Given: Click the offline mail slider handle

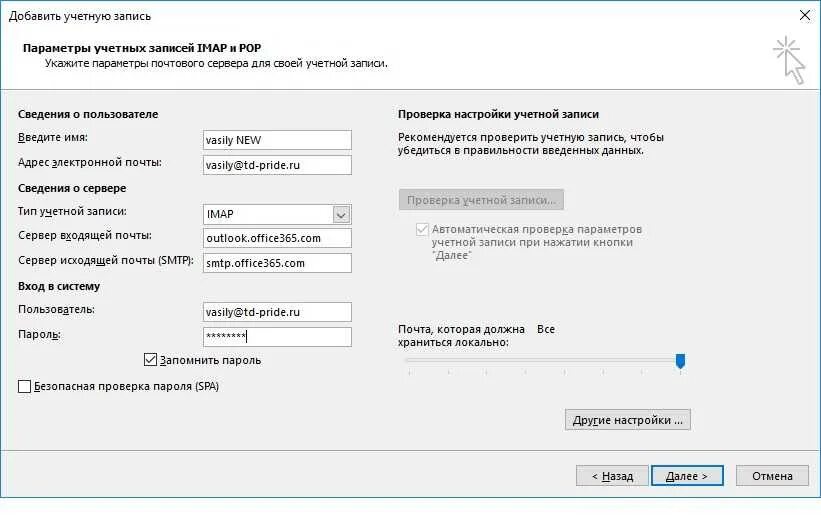Looking at the screenshot, I should pos(680,360).
